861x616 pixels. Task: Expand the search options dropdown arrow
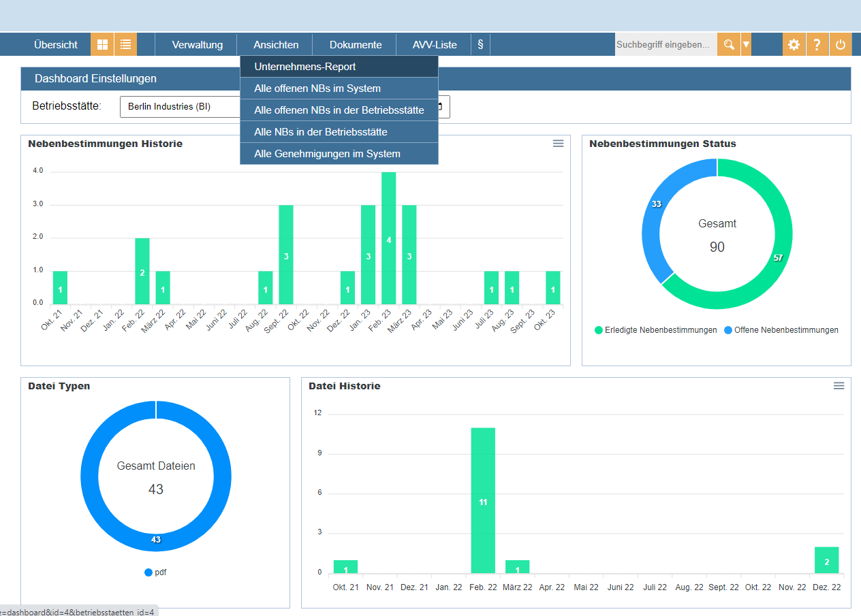coord(746,45)
